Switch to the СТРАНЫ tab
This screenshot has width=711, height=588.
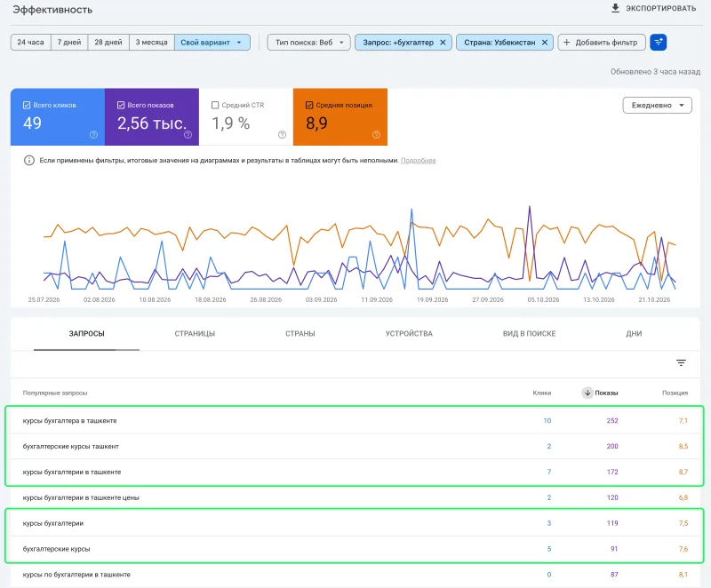point(300,333)
